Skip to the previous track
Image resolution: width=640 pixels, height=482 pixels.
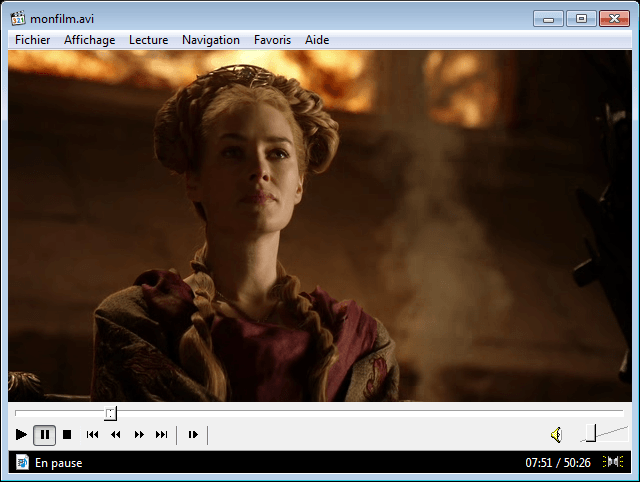pyautogui.click(x=92, y=434)
